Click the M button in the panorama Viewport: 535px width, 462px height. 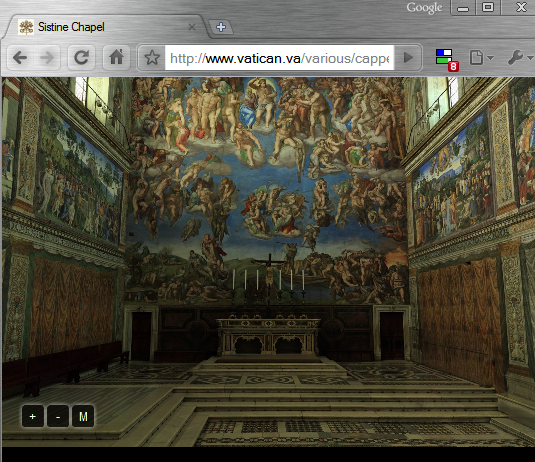coord(83,416)
